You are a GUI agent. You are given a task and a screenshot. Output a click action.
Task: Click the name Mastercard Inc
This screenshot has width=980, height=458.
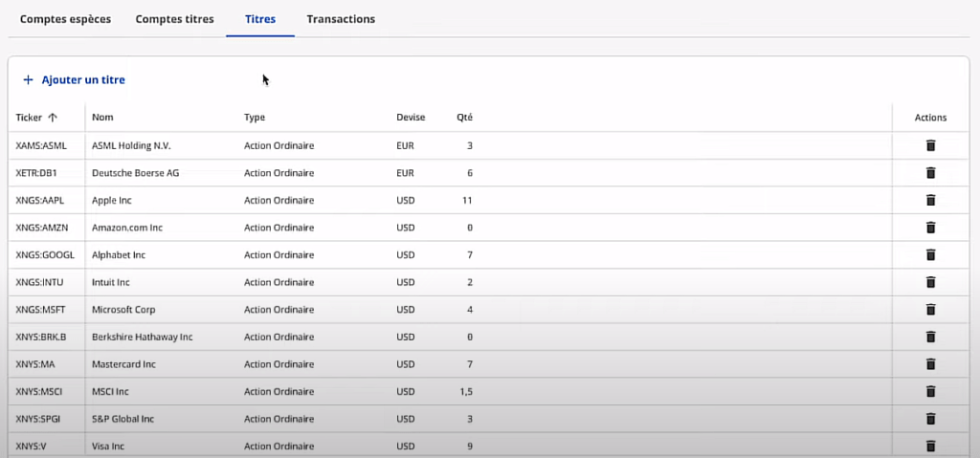[123, 364]
